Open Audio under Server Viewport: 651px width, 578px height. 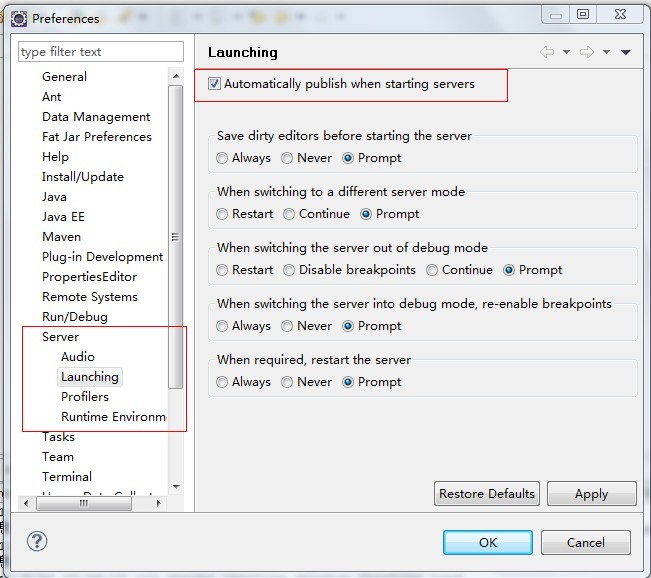pos(78,357)
